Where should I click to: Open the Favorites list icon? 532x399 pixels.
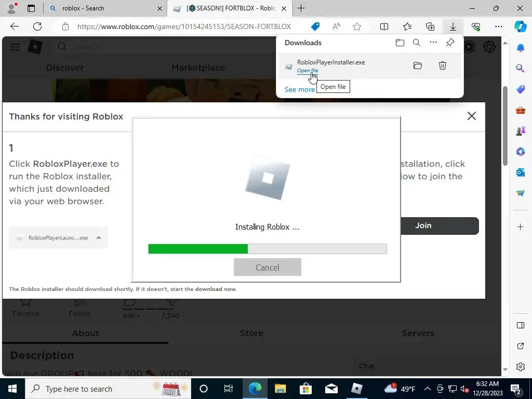coord(407,26)
